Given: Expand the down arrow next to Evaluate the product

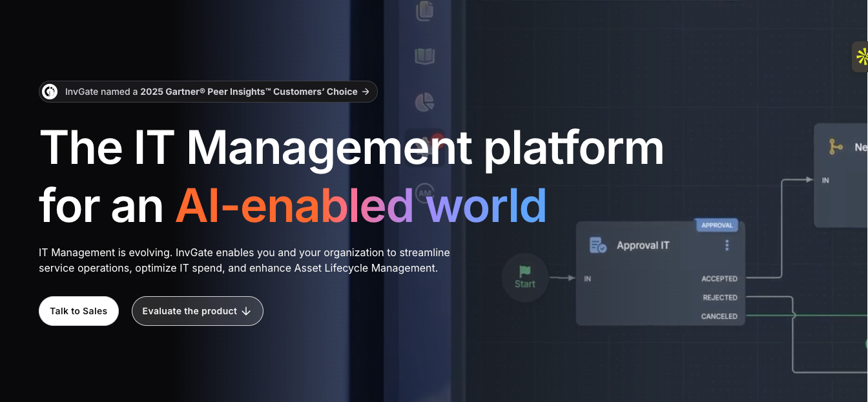Looking at the screenshot, I should point(246,311).
